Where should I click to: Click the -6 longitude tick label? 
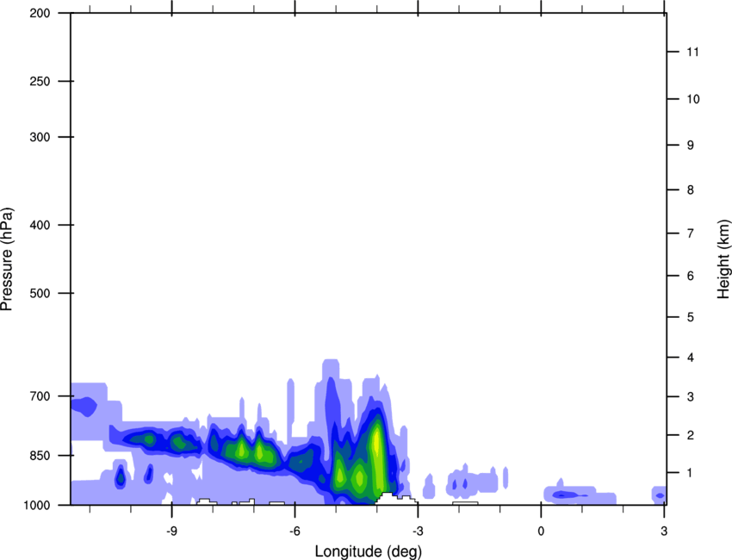[295, 531]
